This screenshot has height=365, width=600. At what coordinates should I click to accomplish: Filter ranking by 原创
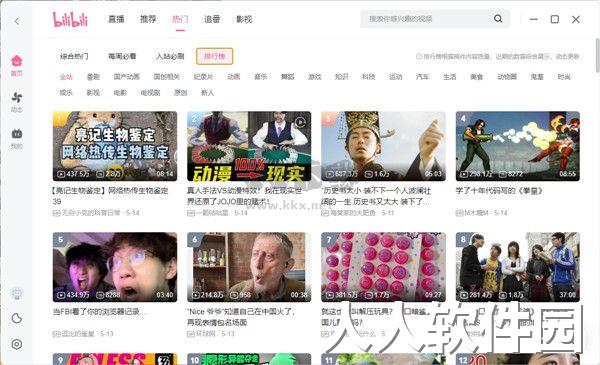pyautogui.click(x=180, y=93)
